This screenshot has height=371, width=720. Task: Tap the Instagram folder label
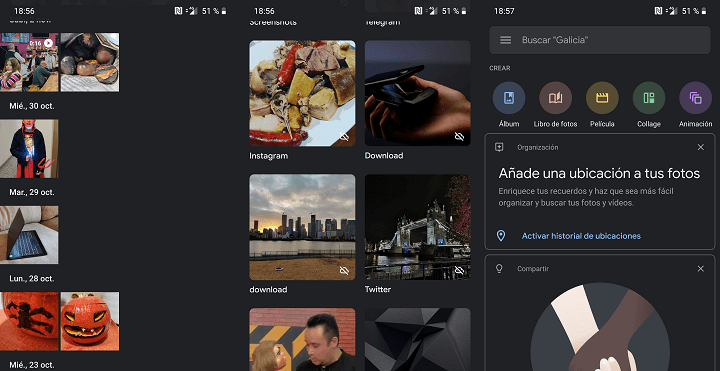[x=269, y=156]
